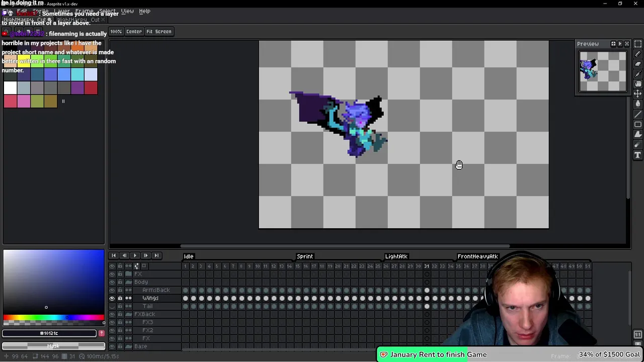Collapse the Body layer group
This screenshot has height=362, width=644.
click(128, 282)
